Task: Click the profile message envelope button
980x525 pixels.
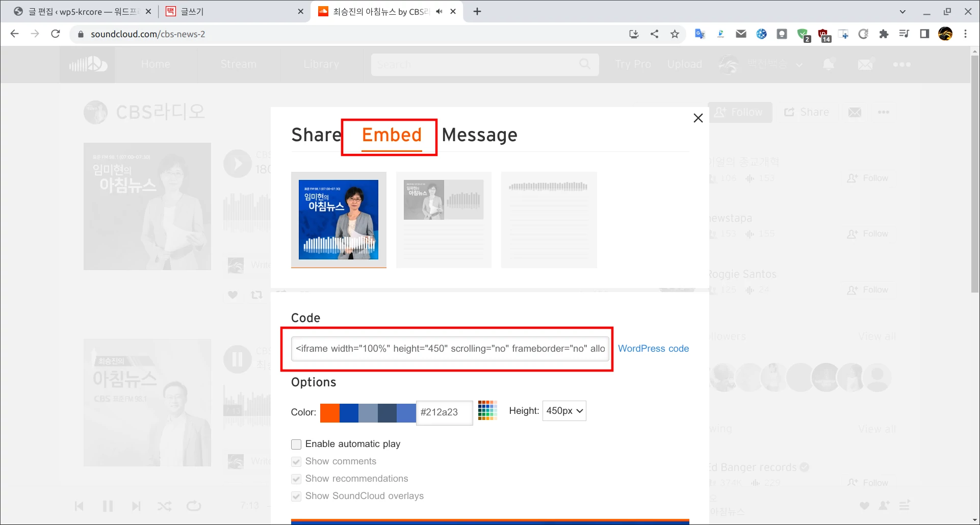Action: pyautogui.click(x=855, y=112)
